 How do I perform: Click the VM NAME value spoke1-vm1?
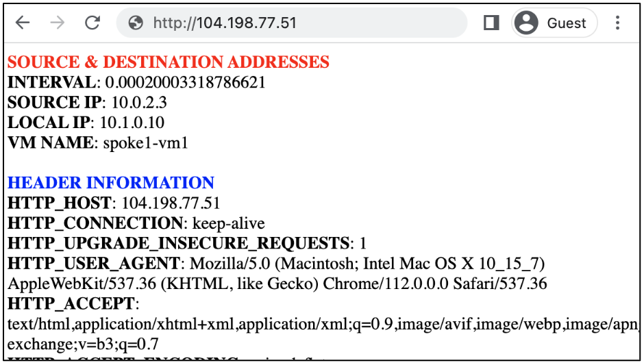coord(145,142)
